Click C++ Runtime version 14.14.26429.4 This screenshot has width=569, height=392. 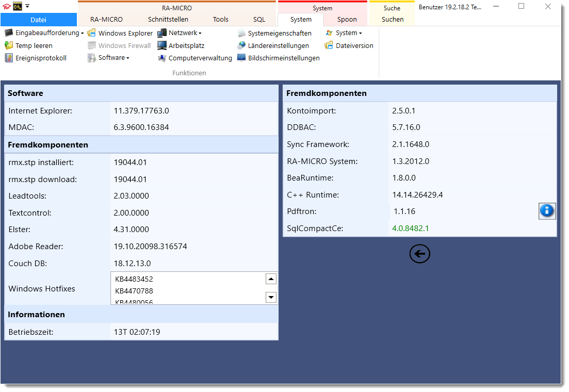coord(417,195)
